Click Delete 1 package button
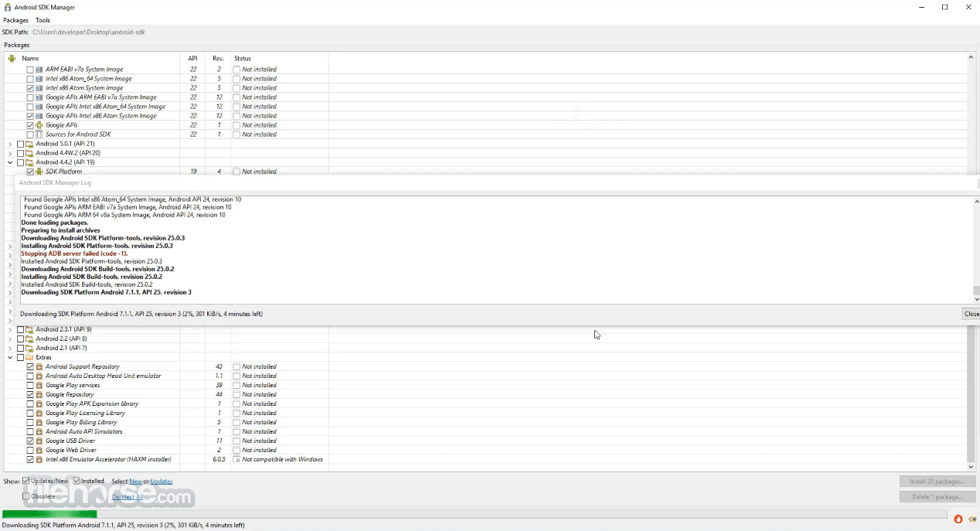The width and height of the screenshot is (980, 531). (x=937, y=497)
